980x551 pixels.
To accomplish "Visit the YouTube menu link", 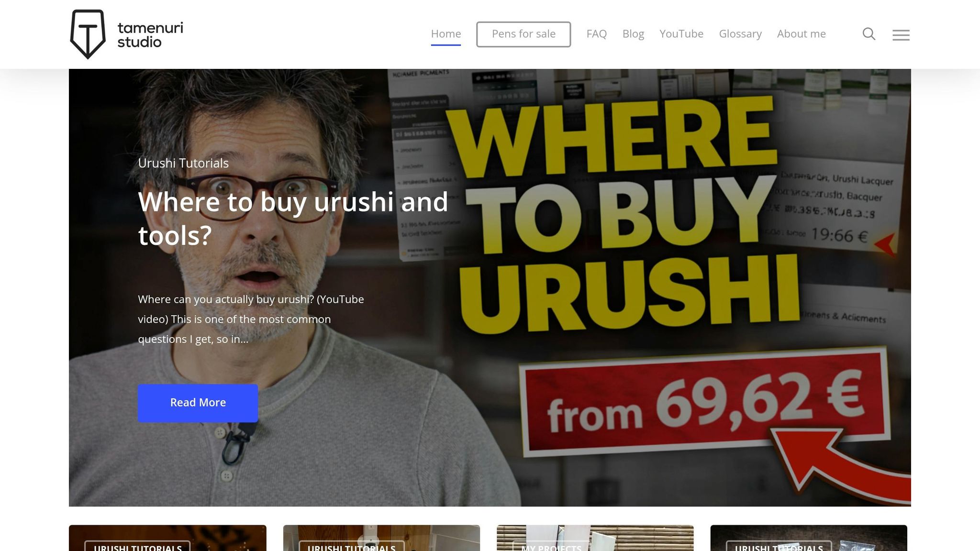I will coord(681,34).
